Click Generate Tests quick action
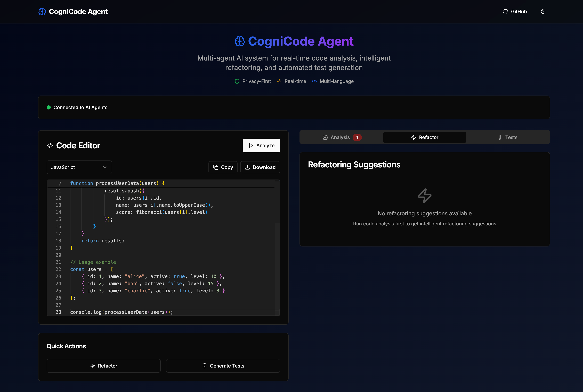 (x=223, y=366)
